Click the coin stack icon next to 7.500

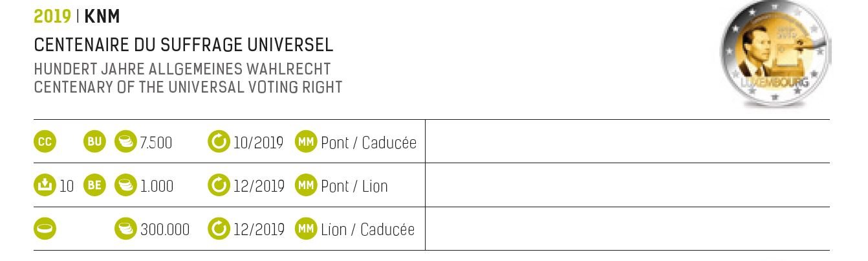(x=125, y=142)
